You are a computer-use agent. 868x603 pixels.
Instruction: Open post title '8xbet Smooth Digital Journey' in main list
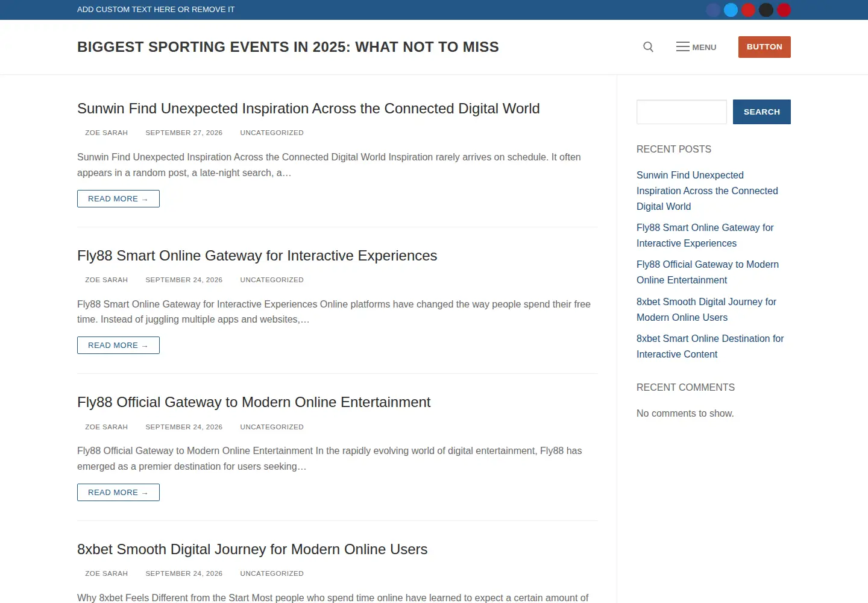click(x=253, y=549)
